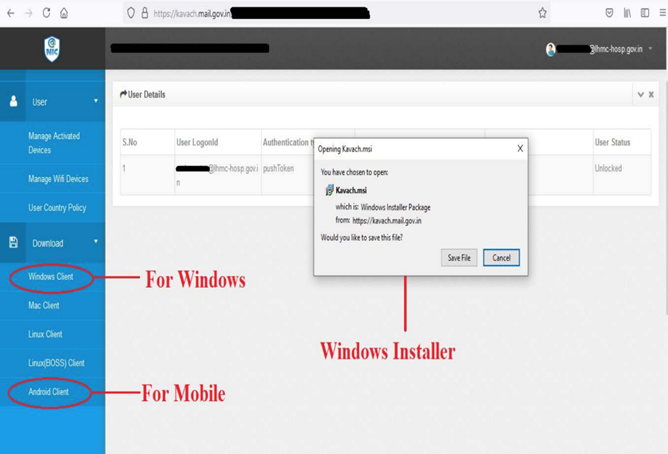Open User Country Policy
The width and height of the screenshot is (668, 454).
click(57, 208)
